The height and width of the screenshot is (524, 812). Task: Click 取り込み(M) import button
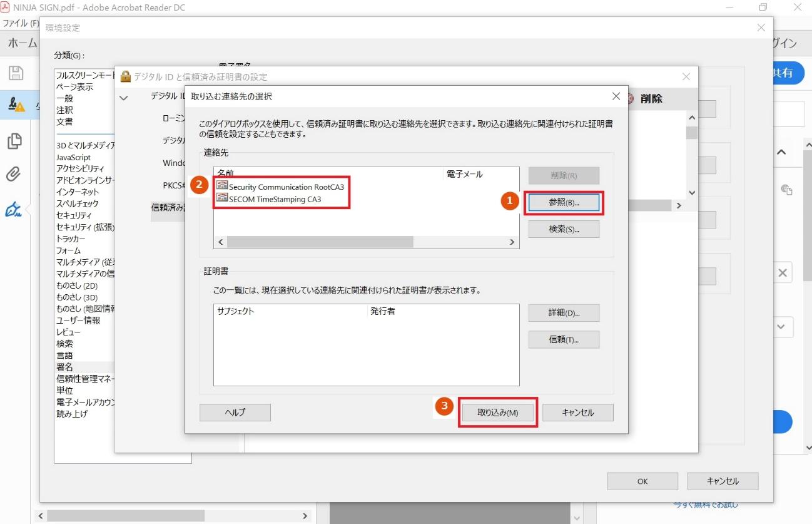tap(498, 413)
